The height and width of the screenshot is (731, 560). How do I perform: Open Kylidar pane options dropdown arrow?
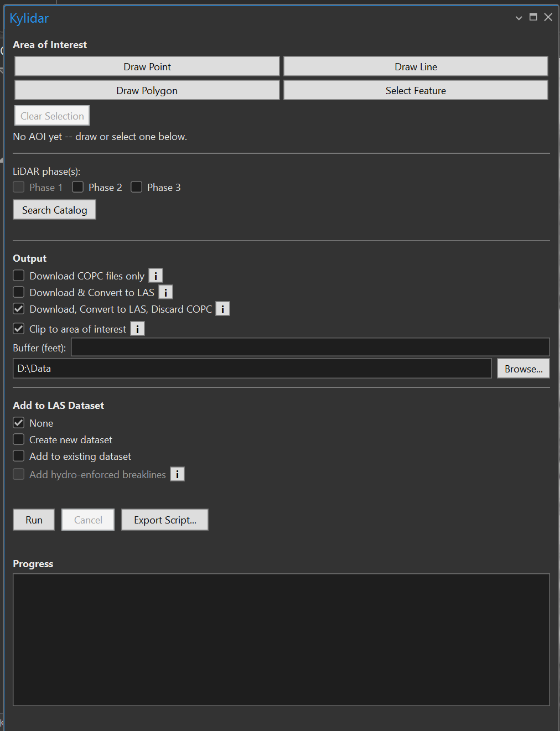click(518, 18)
